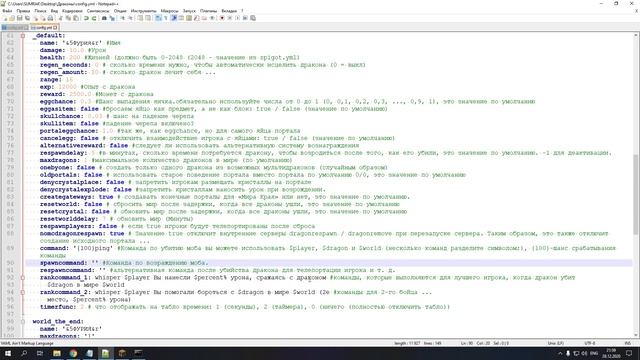Click the Save All toolbar icon

[x=27, y=18]
